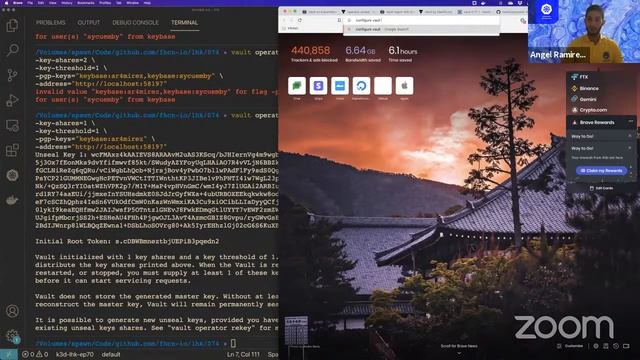Open the Manage gear in VS Code
The width and height of the screenshot is (640, 360).
click(12, 336)
